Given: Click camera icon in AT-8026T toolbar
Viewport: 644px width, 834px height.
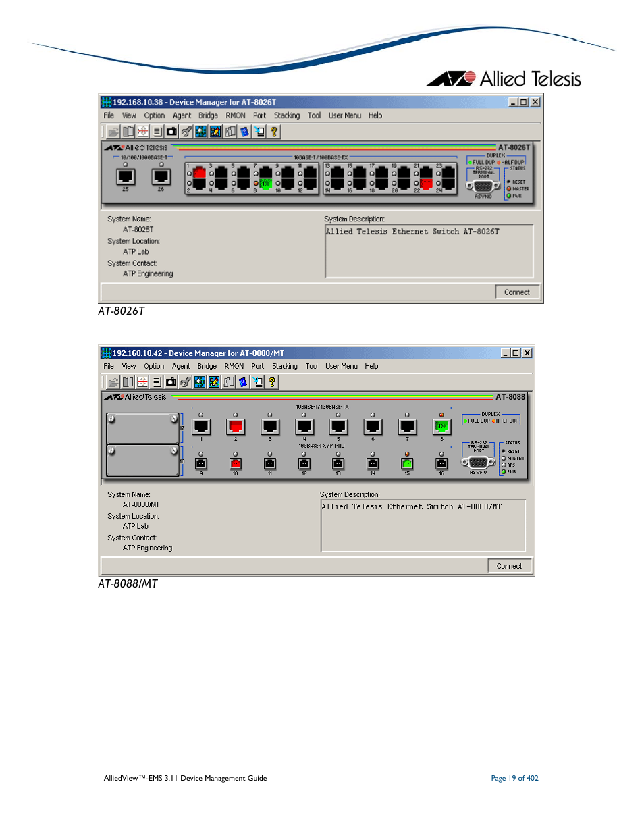Looking at the screenshot, I should pyautogui.click(x=171, y=132).
